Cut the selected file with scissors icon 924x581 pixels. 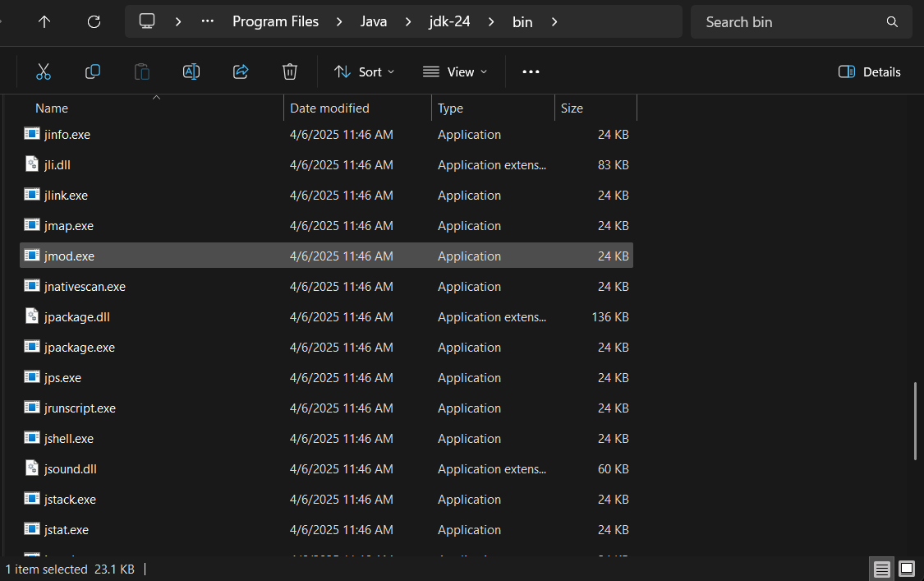coord(43,72)
